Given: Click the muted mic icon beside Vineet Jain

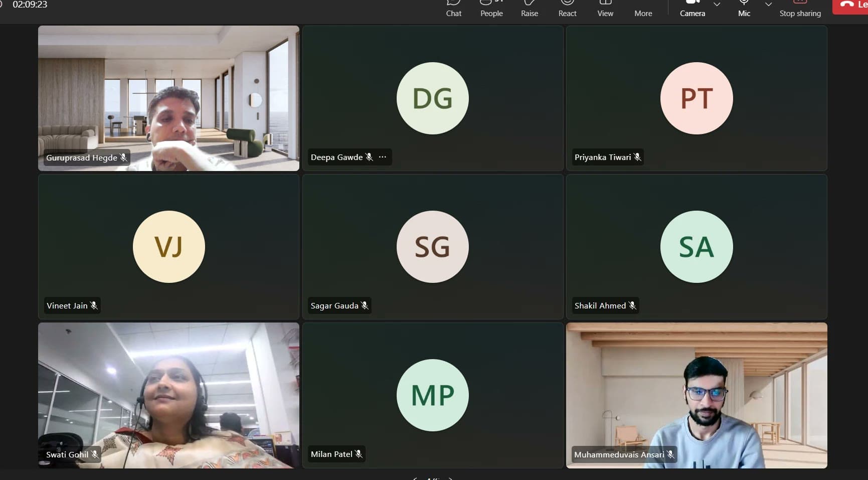Looking at the screenshot, I should pos(94,305).
